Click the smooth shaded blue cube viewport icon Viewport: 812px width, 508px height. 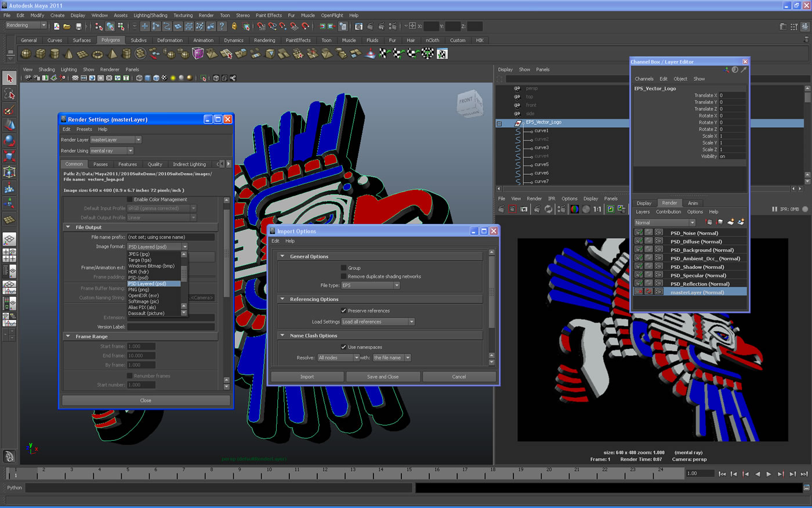148,78
